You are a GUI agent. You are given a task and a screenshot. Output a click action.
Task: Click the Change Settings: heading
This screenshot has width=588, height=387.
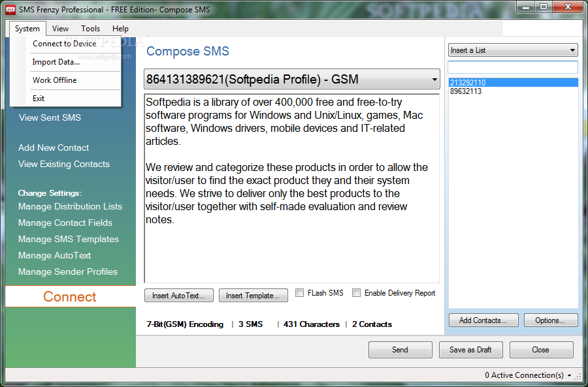(x=50, y=193)
